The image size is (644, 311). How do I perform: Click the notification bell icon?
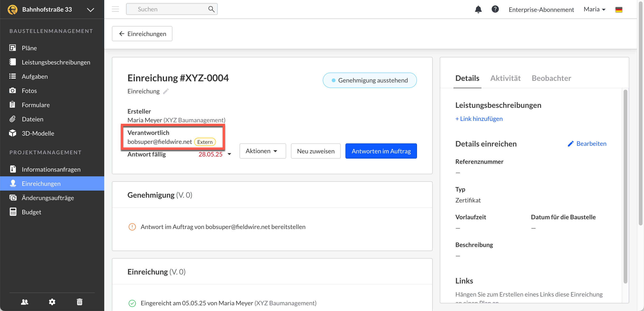pyautogui.click(x=478, y=9)
